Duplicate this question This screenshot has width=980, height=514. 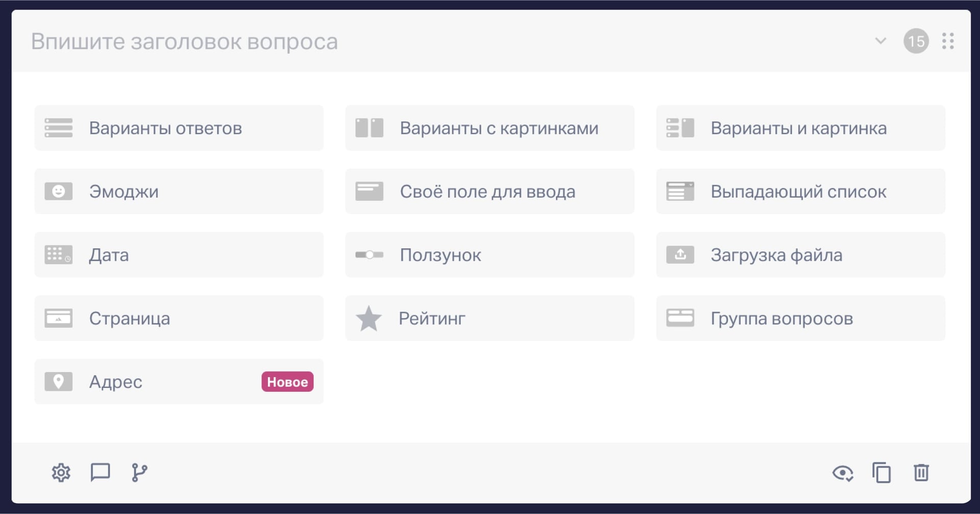click(x=881, y=473)
